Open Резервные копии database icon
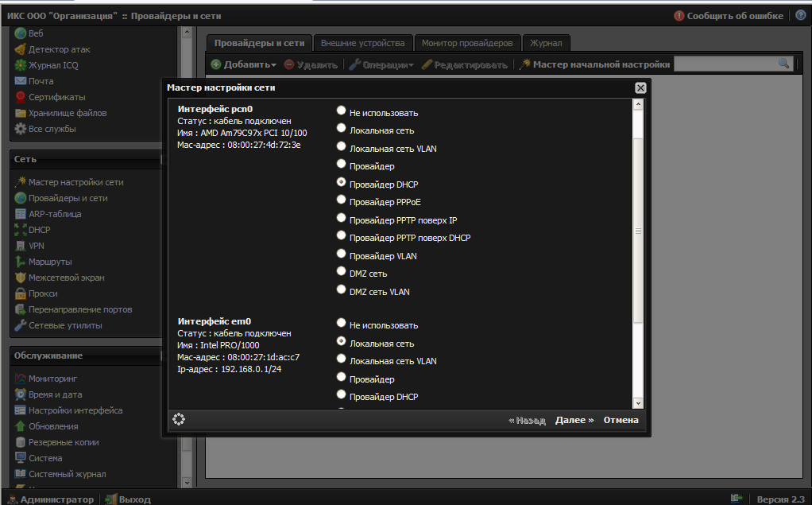This screenshot has width=812, height=505. 20,442
